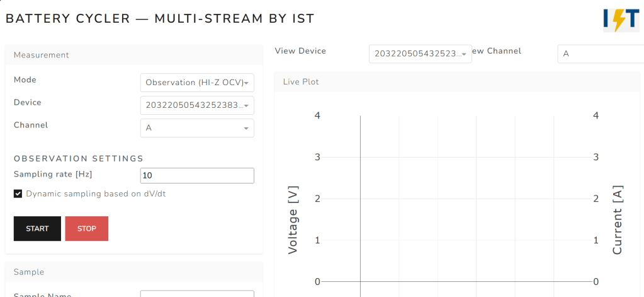Click the IST lightning bolt logo

pos(620,20)
